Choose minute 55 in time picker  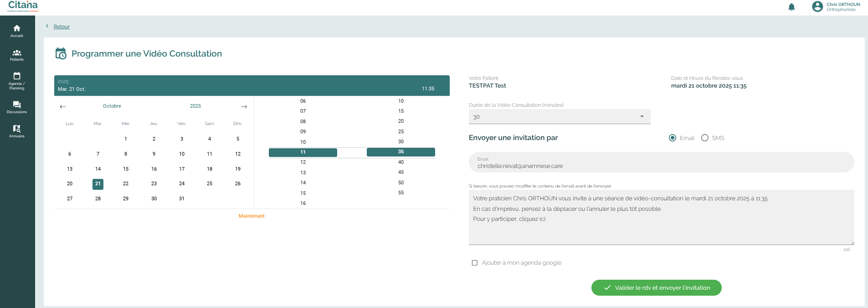click(401, 193)
